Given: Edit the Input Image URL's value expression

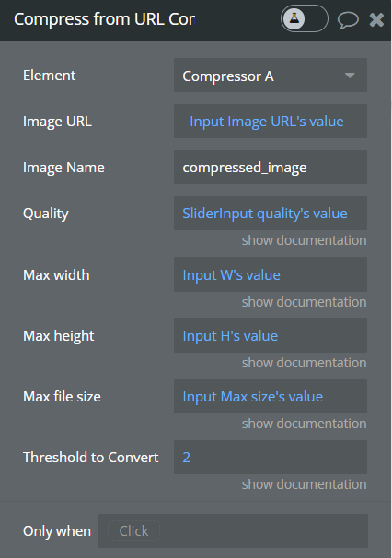Looking at the screenshot, I should pyautogui.click(x=267, y=122).
